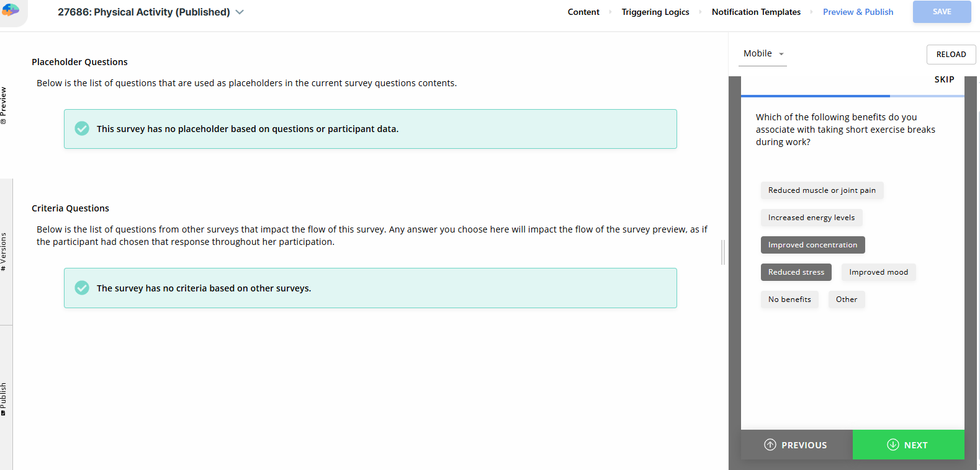Go to the Content step

click(583, 12)
